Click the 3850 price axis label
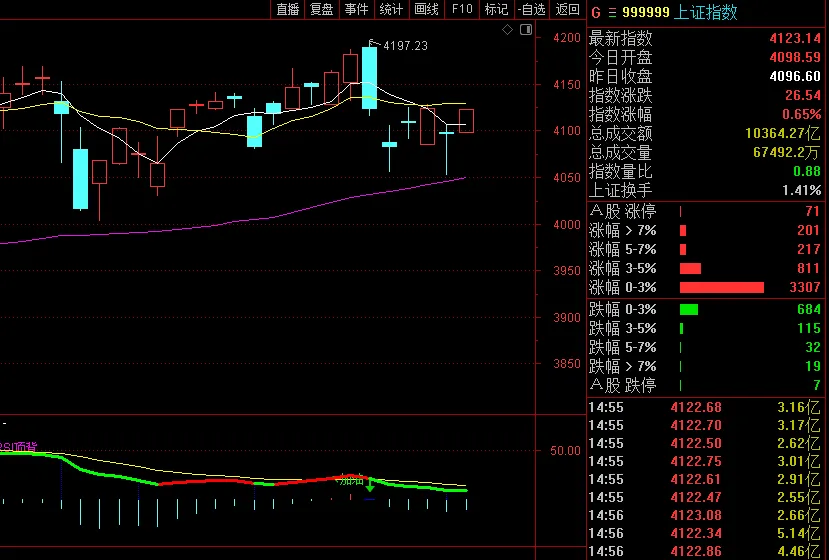Viewport: 829px width, 560px height. [567, 364]
